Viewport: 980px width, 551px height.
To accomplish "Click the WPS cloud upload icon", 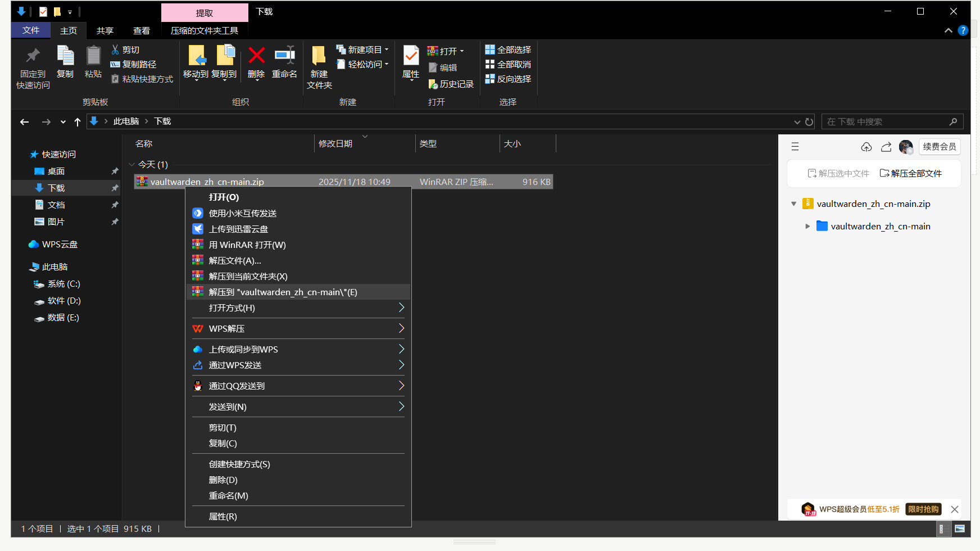I will click(x=866, y=147).
